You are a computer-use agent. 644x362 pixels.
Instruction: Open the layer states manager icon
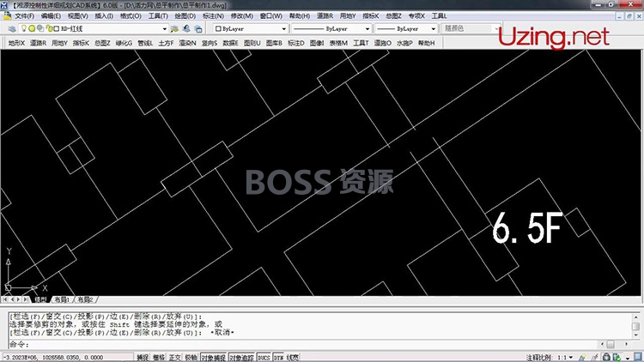(198, 28)
